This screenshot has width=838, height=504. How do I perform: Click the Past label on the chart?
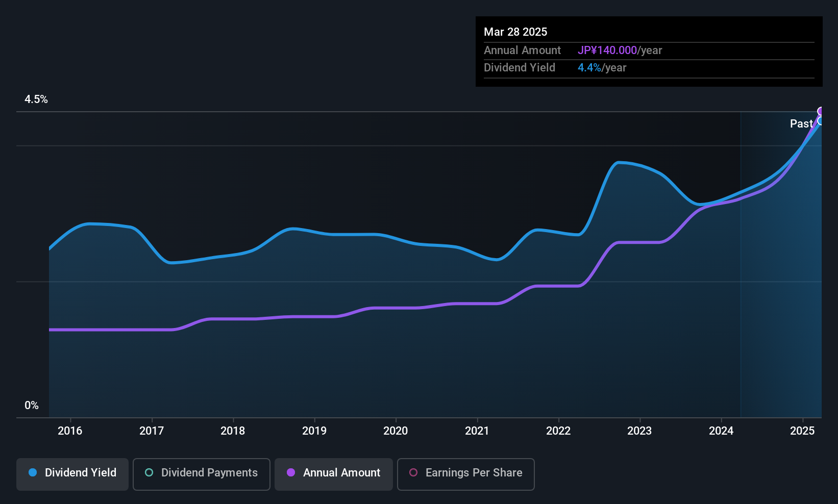pos(801,123)
